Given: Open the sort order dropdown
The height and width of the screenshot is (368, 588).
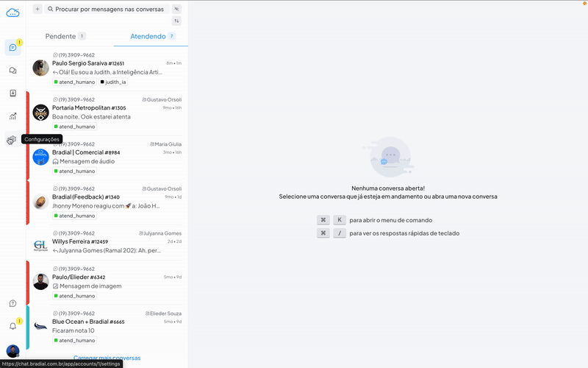Looking at the screenshot, I should (176, 21).
